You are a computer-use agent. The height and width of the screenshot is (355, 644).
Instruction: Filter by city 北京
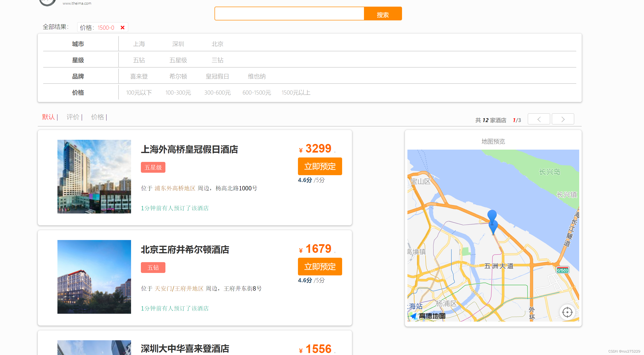[x=217, y=44]
